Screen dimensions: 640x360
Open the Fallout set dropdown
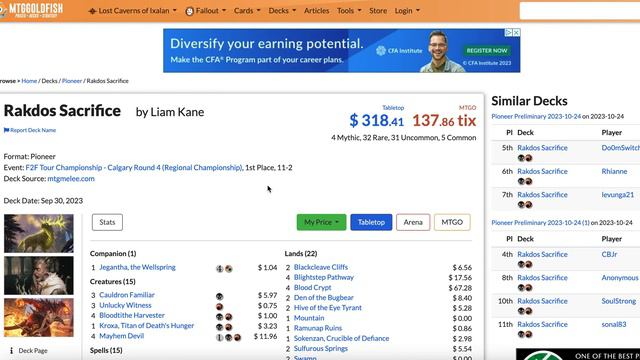coord(205,11)
